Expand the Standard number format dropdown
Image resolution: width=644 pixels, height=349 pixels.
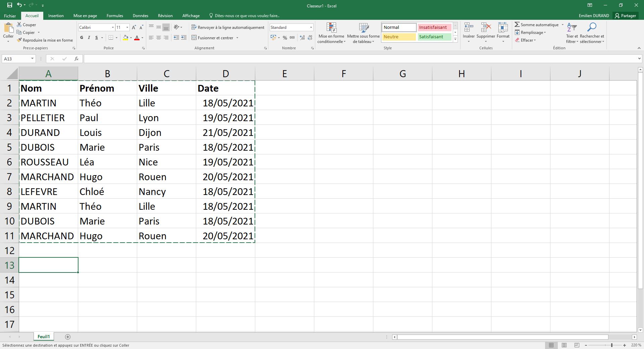coord(311,27)
